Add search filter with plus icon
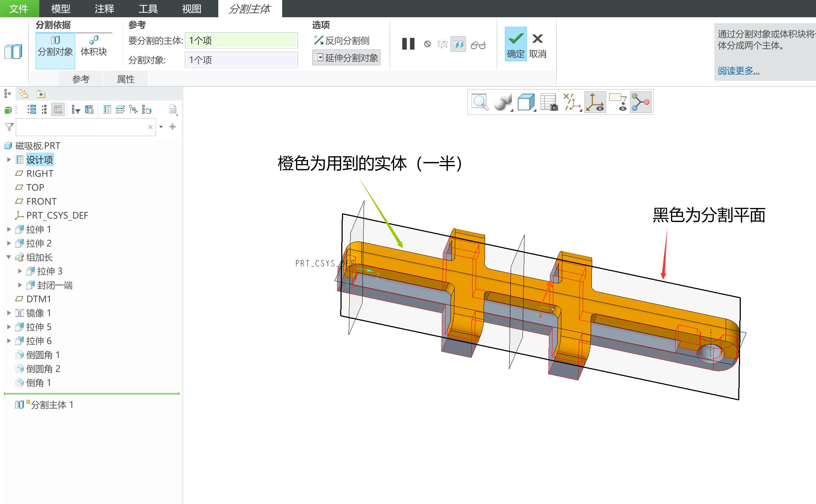 [x=172, y=127]
